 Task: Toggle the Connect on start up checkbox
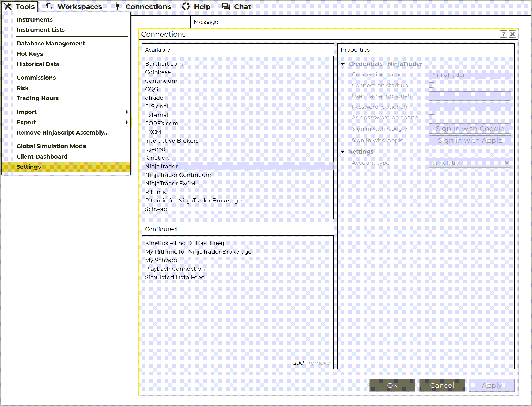[432, 85]
